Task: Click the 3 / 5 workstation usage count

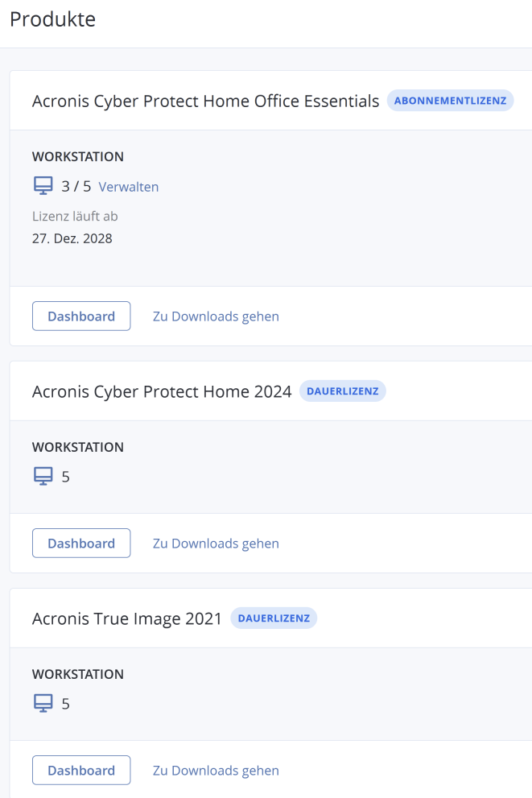Action: [x=76, y=187]
